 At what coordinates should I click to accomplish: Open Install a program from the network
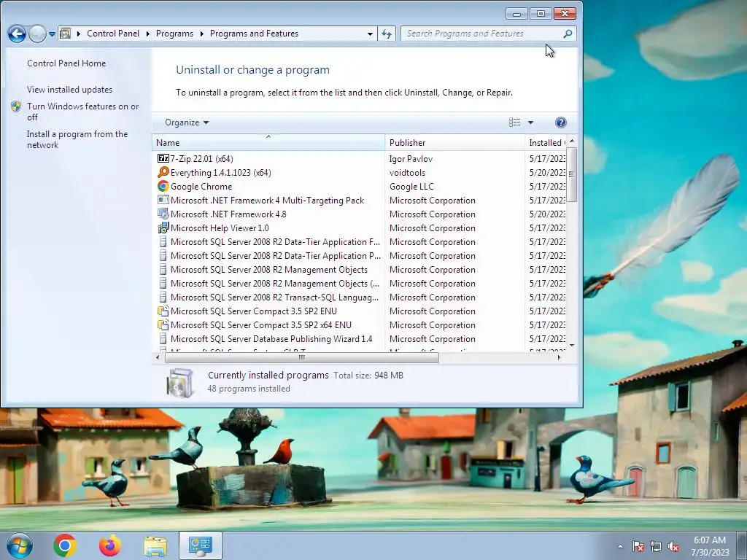[x=77, y=139]
